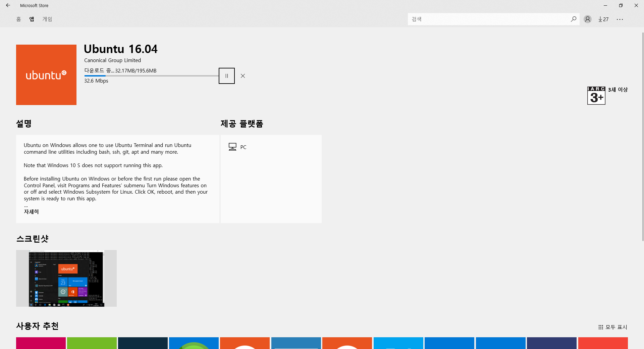Click the PC monitor platform icon
Viewport: 644px width, 349px height.
(232, 147)
